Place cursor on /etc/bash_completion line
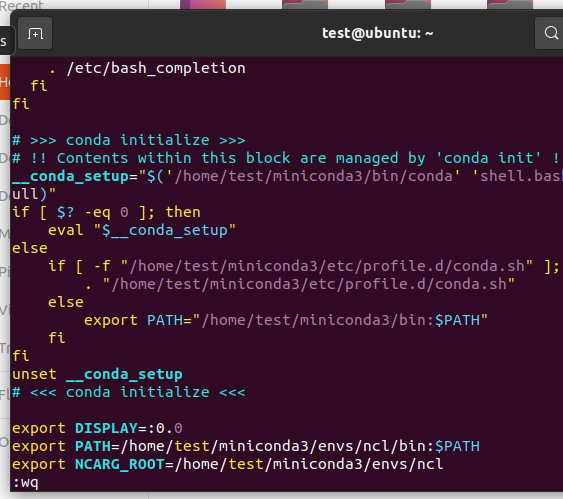The height and width of the screenshot is (499, 563). pyautogui.click(x=147, y=68)
